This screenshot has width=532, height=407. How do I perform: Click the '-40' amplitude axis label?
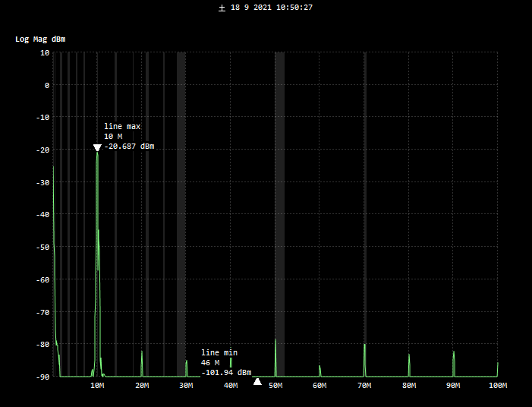42,215
